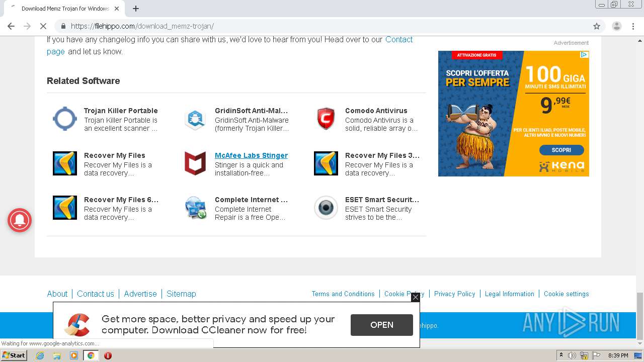Select the Download Memz Trojan tab
This screenshot has height=362, width=644.
[64, 9]
